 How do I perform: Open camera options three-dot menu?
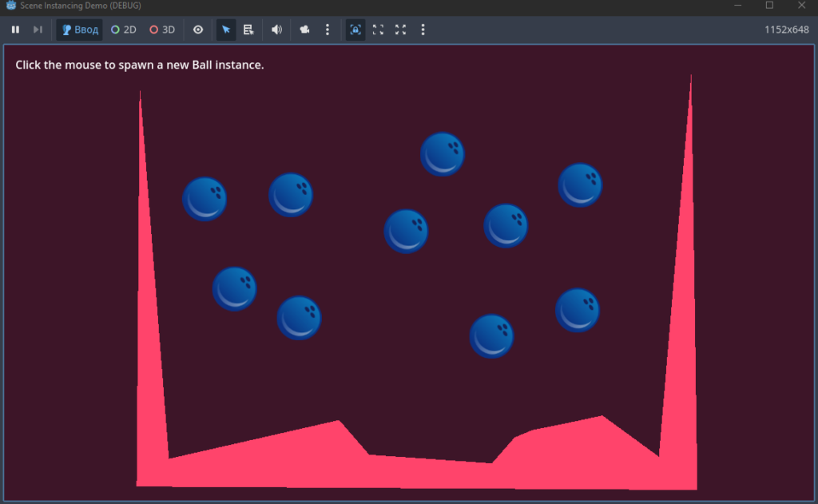pos(328,30)
